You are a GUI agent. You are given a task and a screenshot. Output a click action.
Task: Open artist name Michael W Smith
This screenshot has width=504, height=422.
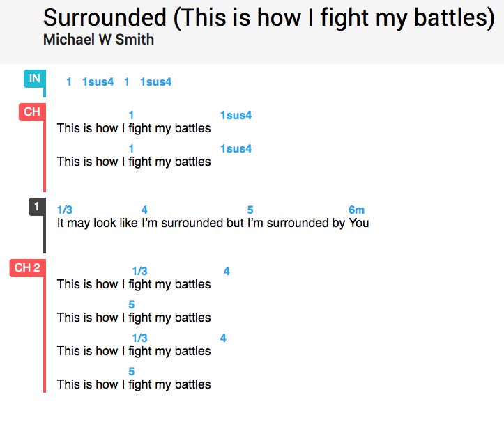[x=99, y=40]
